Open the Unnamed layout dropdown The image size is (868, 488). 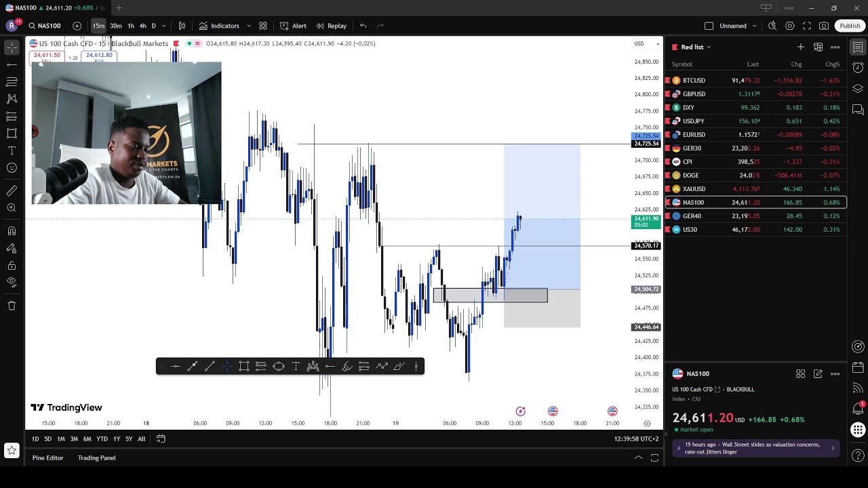click(755, 26)
